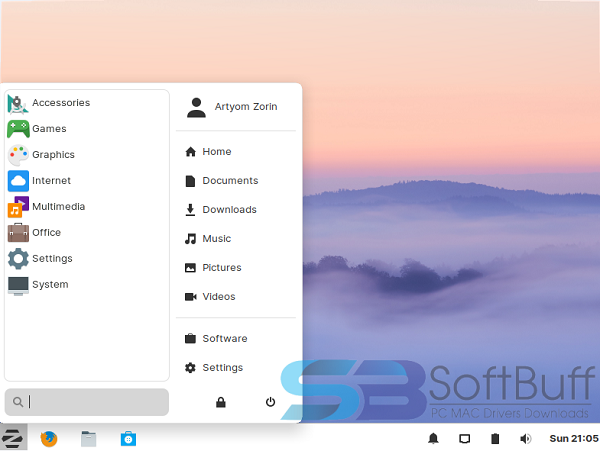The height and width of the screenshot is (451, 600).
Task: Toggle the Zorin menu button in taskbar
Action: point(13,438)
